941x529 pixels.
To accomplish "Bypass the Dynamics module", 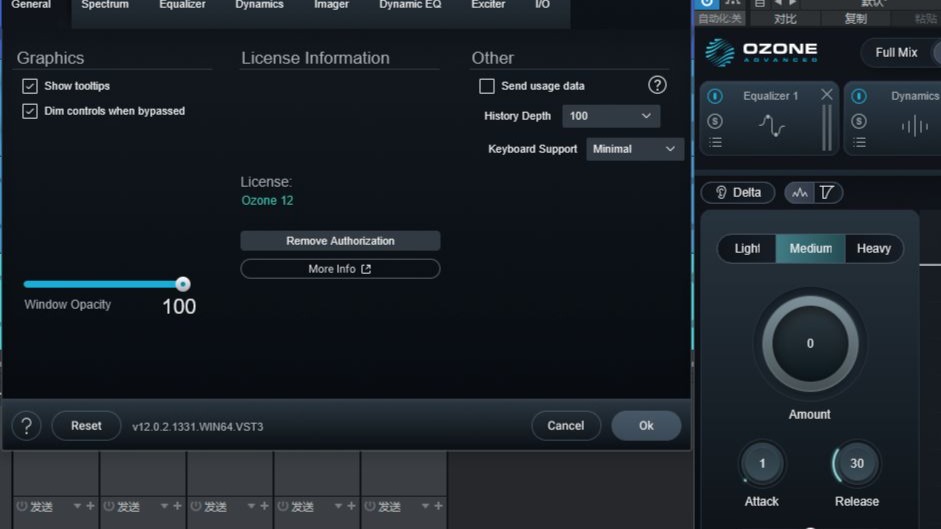I will tap(859, 96).
